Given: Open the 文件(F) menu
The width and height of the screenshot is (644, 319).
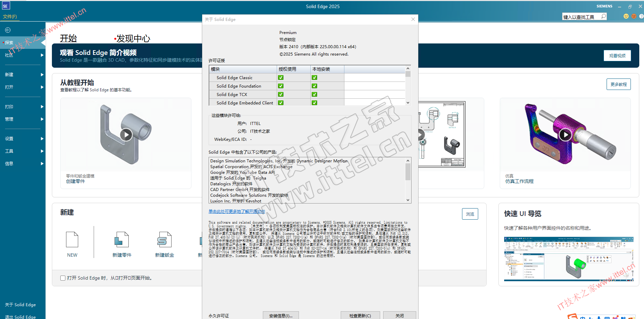Looking at the screenshot, I should [10, 17].
